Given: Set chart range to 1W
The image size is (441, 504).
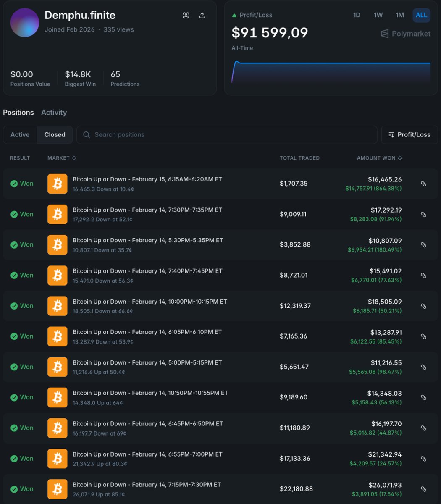Looking at the screenshot, I should [378, 15].
